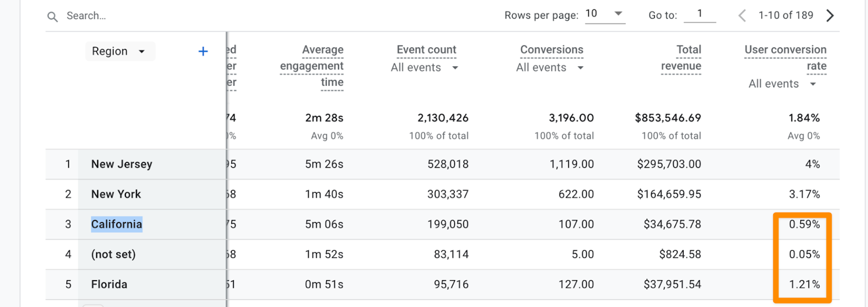Open the Region dimension dropdown
This screenshot has width=868, height=307.
(120, 51)
